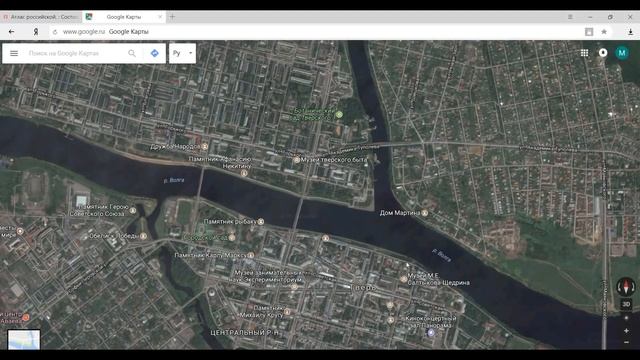Screen dimensions: 640x360
Task: Restore down the browser window
Action: (x=610, y=17)
